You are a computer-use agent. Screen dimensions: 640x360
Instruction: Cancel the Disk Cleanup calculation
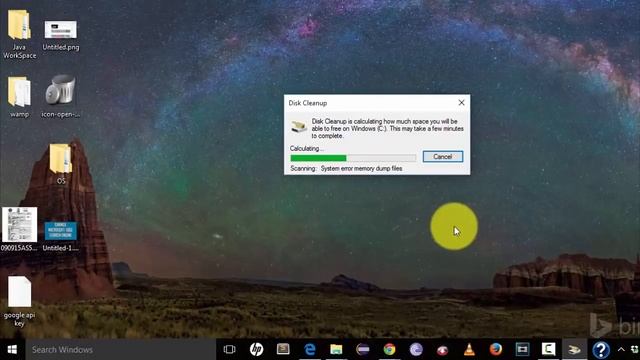tap(443, 157)
